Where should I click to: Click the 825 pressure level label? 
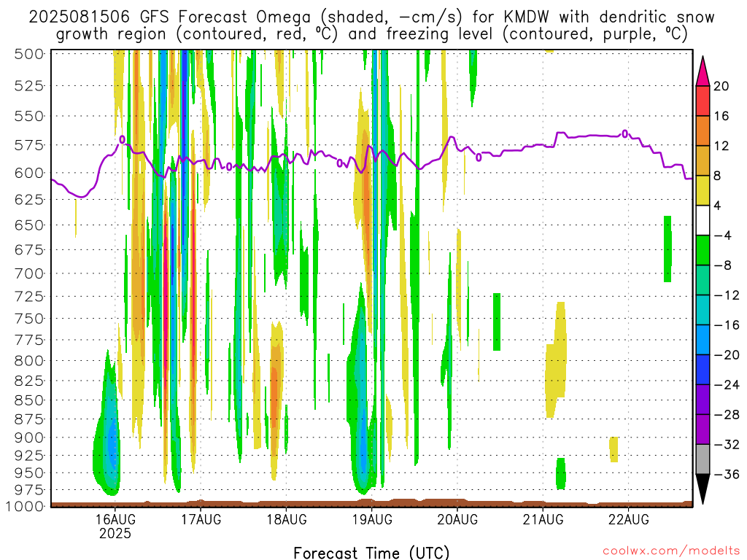coord(28,381)
